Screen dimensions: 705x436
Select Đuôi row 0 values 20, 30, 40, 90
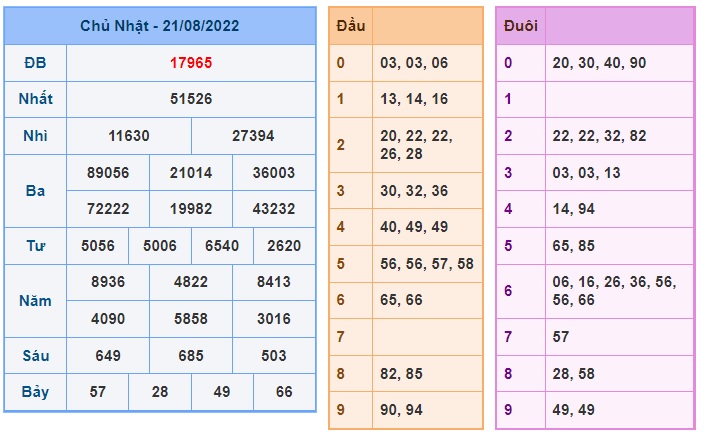pos(599,62)
